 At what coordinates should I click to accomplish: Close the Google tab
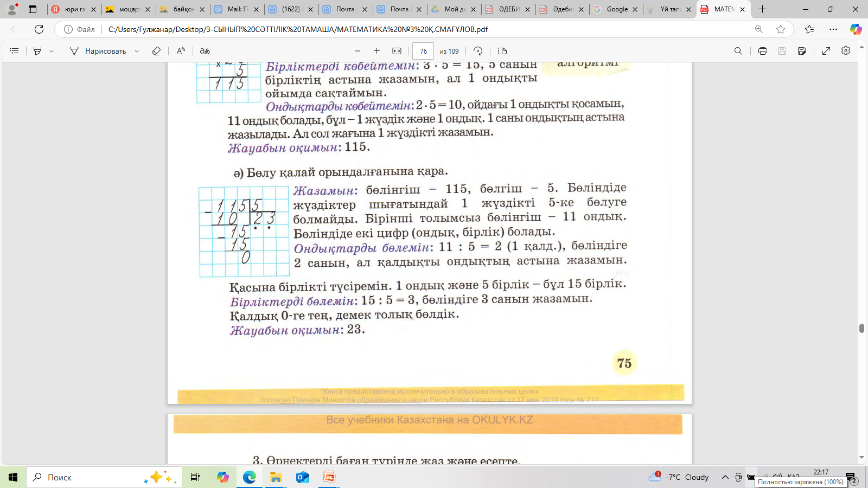[x=635, y=9]
